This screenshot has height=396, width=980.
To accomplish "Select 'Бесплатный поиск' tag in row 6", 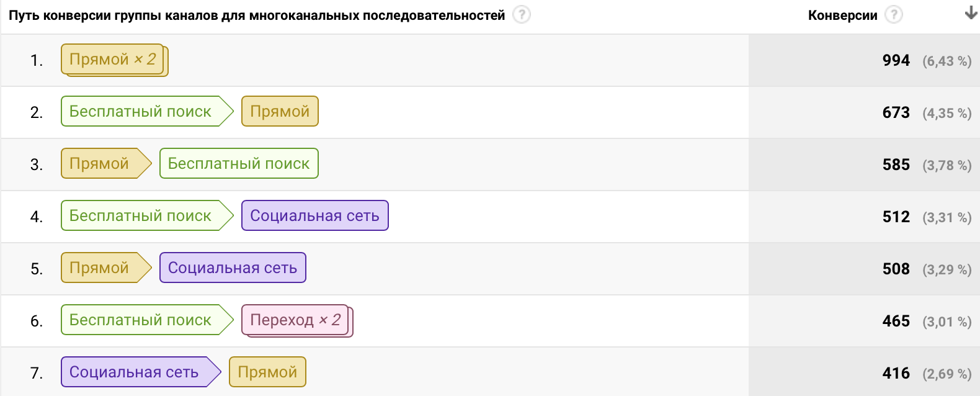I will coord(141,320).
